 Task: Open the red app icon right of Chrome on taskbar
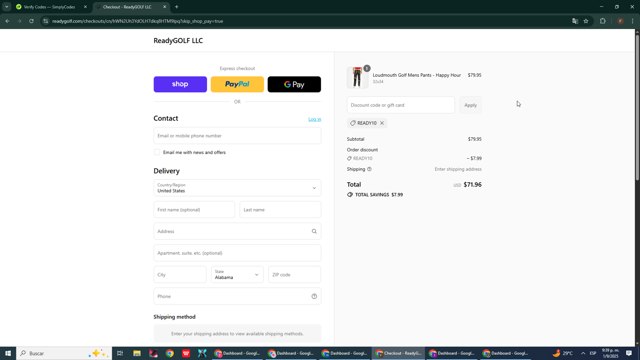coord(186,353)
